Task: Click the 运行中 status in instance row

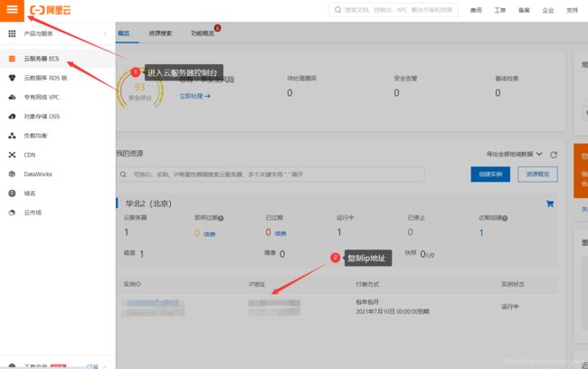Action: [510, 307]
